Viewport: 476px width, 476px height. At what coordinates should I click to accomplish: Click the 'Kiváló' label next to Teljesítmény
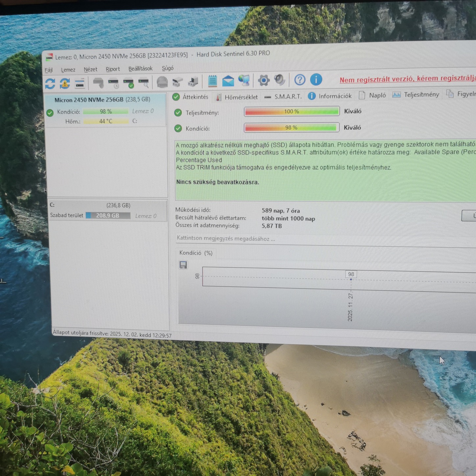[353, 111]
